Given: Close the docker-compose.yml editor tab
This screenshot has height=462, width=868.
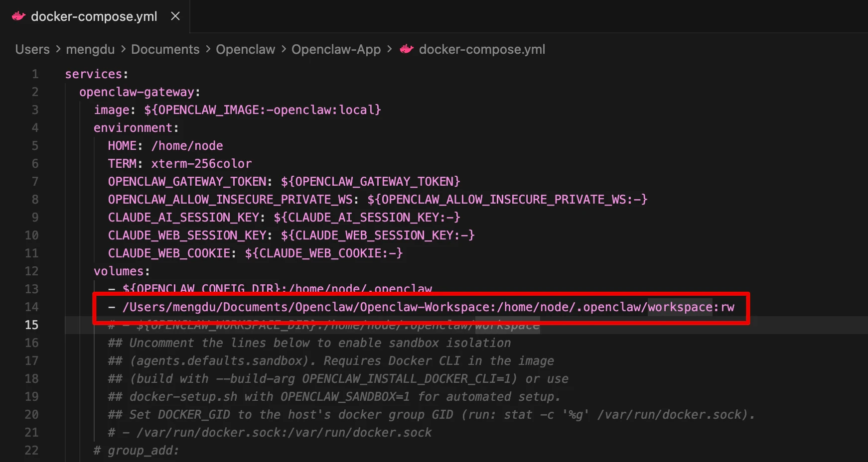Looking at the screenshot, I should click(175, 16).
